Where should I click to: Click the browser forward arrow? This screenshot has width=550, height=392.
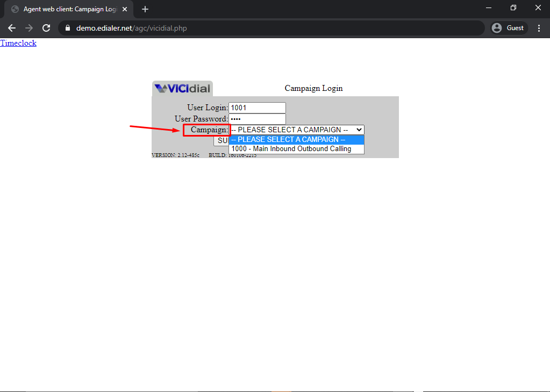click(x=29, y=28)
